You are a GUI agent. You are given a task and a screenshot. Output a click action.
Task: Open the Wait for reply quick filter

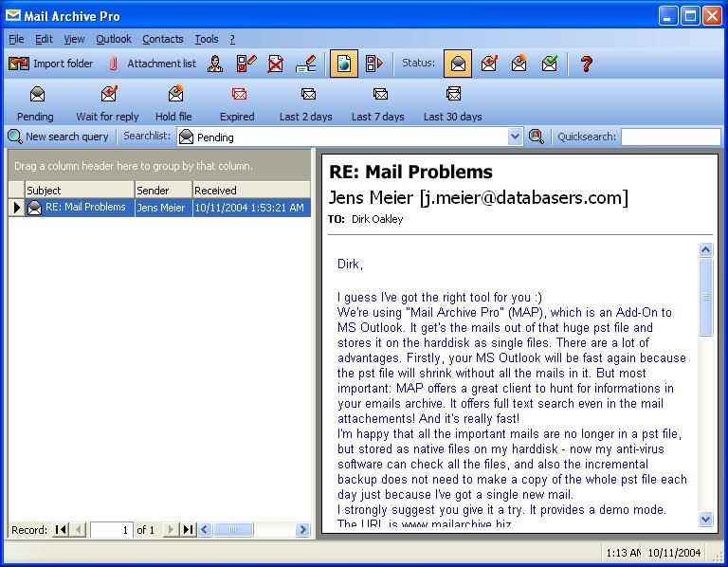pos(108,103)
